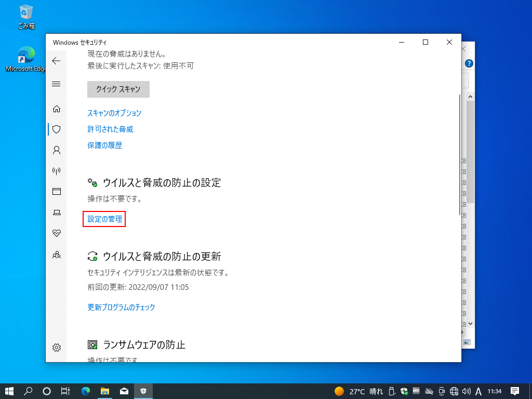Click the 設定の管理 link
Image resolution: width=532 pixels, height=399 pixels.
[104, 219]
